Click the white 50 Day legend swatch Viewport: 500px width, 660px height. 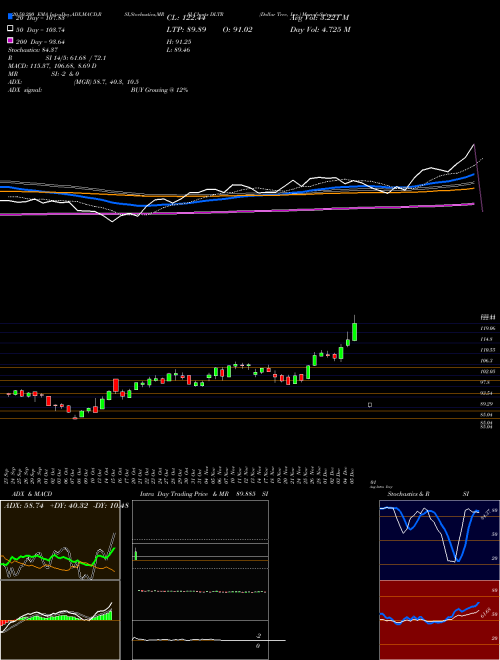click(x=10, y=29)
